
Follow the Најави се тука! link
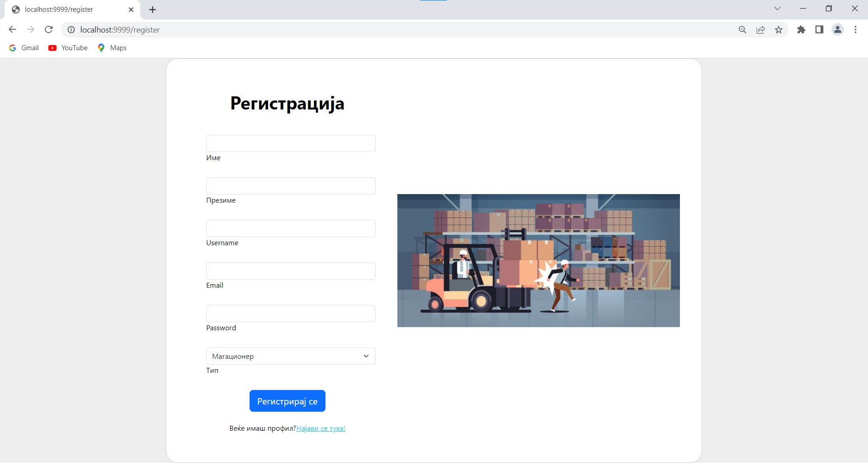click(321, 428)
